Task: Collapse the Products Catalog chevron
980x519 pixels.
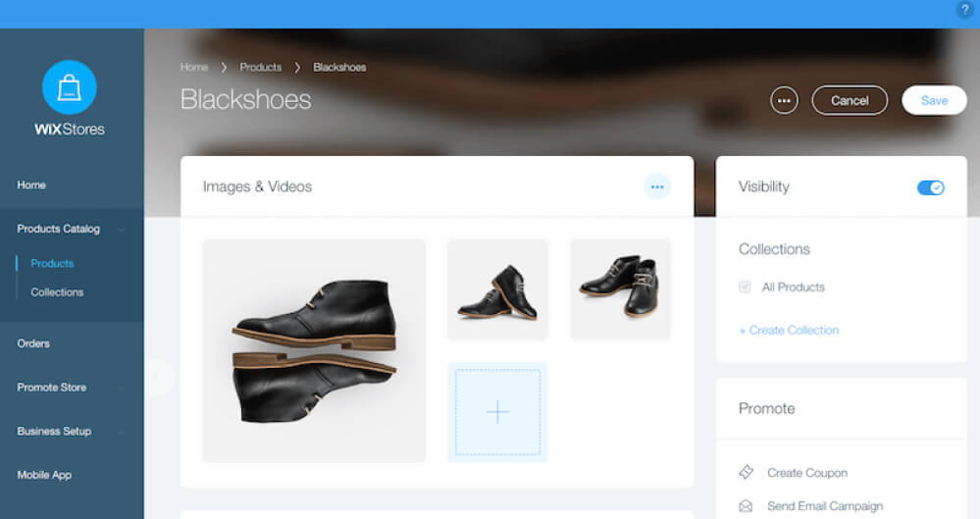Action: [122, 230]
